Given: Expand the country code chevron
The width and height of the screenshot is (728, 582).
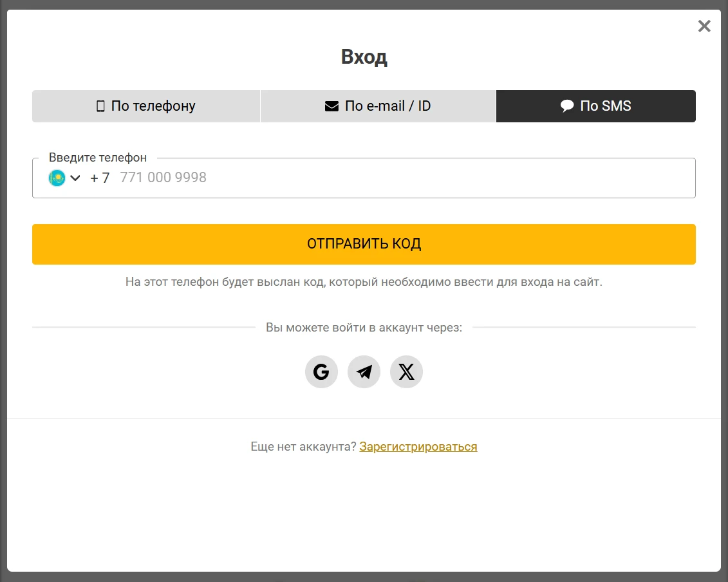Looking at the screenshot, I should 75,178.
